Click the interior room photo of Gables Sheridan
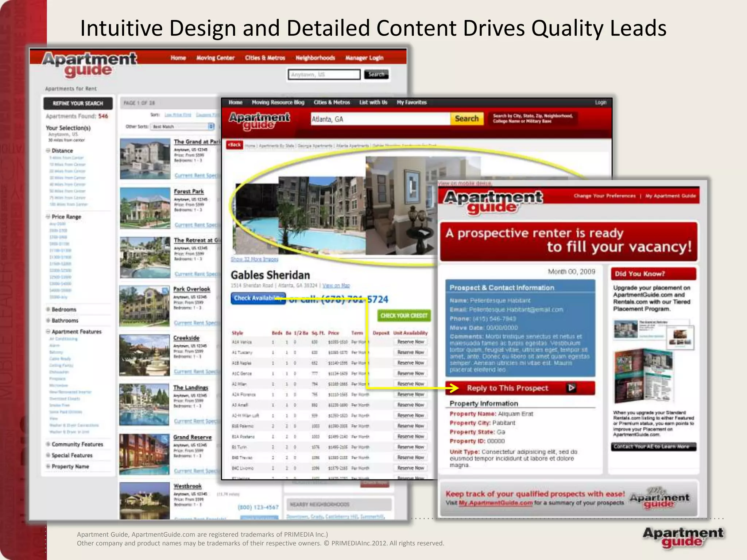The image size is (747, 560). (x=401, y=206)
